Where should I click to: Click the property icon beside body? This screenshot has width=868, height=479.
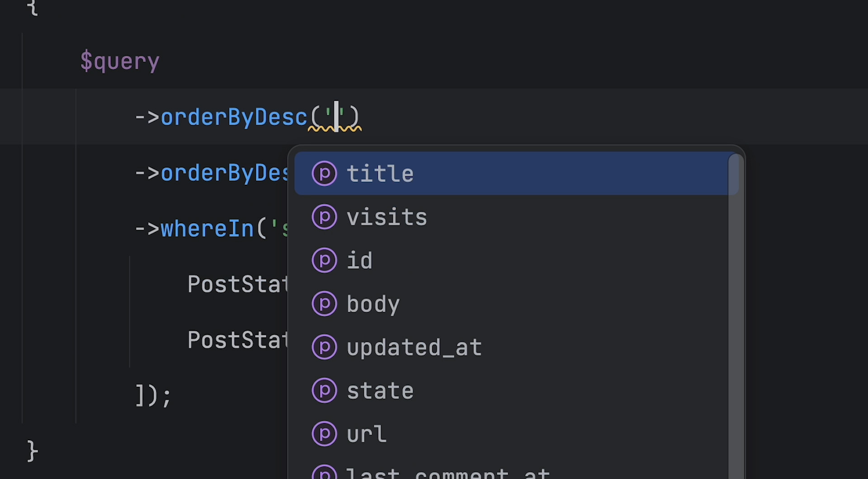coord(325,304)
